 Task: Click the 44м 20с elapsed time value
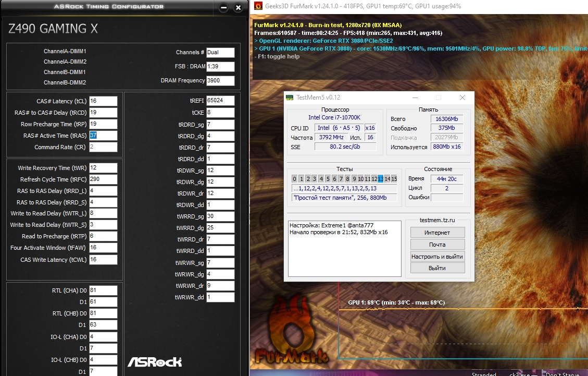point(447,179)
